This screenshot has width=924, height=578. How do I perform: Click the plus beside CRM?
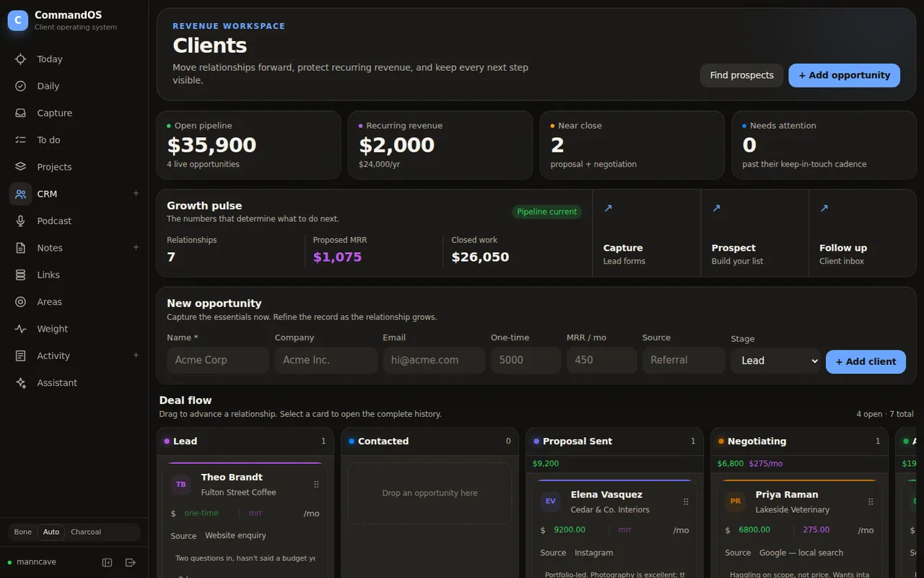click(x=136, y=194)
